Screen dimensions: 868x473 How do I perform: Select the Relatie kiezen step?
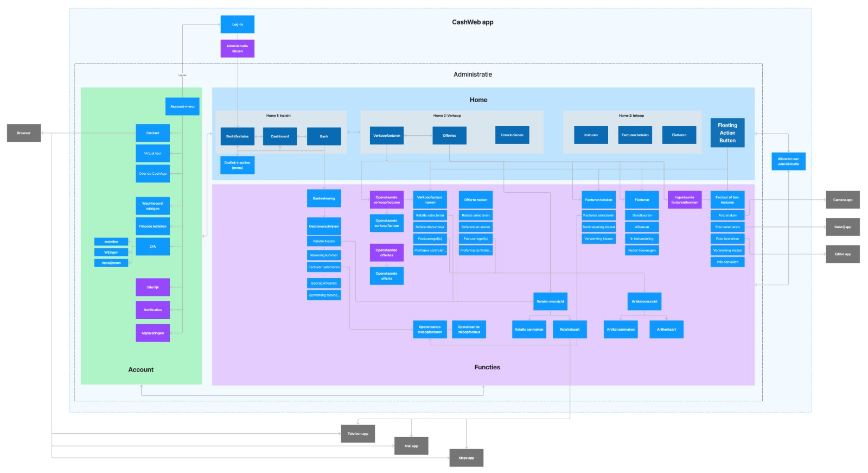coord(324,241)
